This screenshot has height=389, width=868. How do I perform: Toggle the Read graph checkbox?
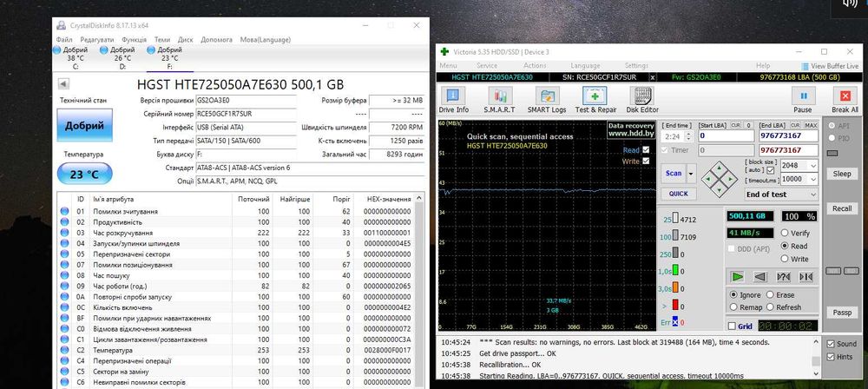coord(646,150)
